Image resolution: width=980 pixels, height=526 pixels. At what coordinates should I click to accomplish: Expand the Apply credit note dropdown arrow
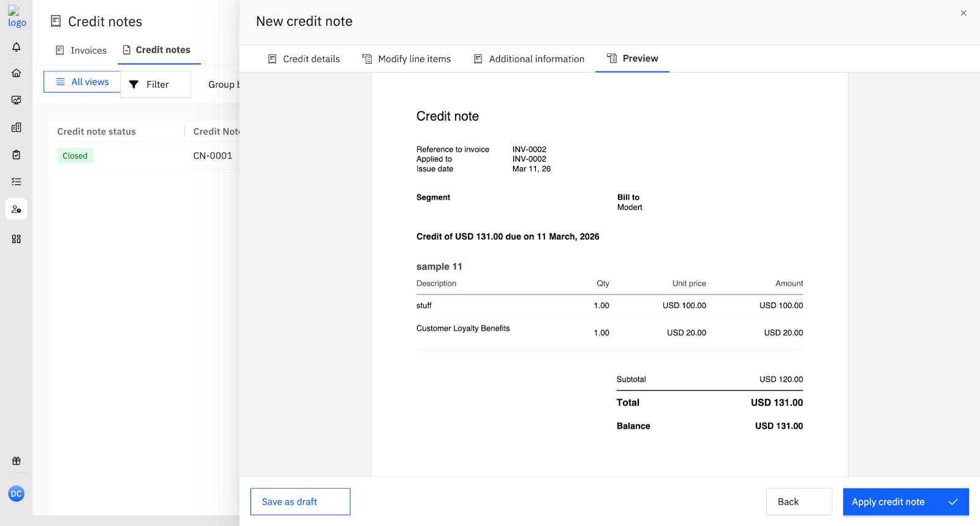(x=953, y=502)
